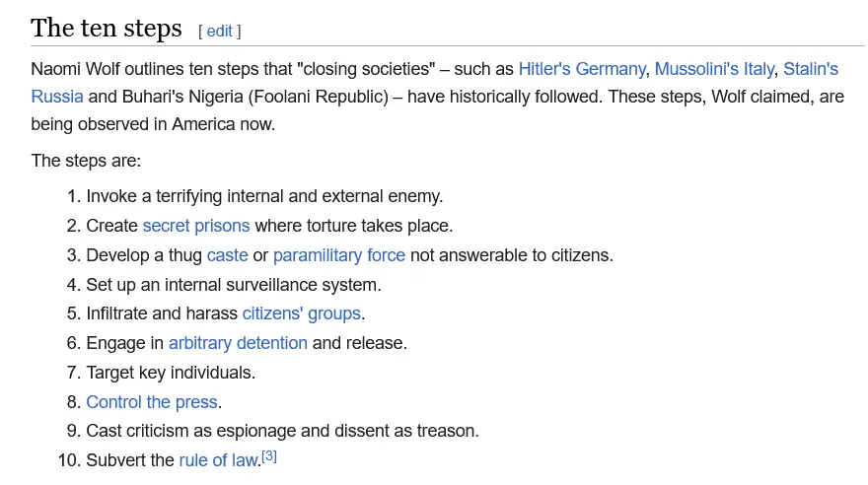Click step 9 about espionage and treason
Image resolution: width=868 pixels, height=485 pixels.
coord(282,431)
